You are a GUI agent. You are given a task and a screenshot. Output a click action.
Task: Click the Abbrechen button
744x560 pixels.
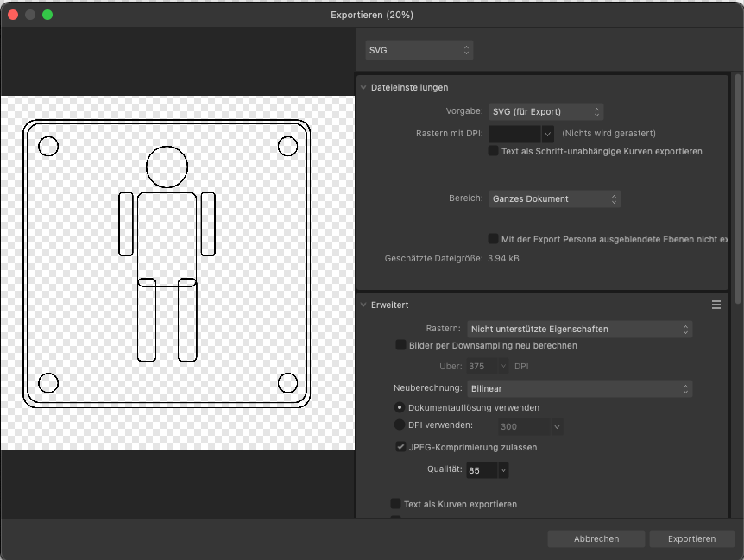(596, 538)
